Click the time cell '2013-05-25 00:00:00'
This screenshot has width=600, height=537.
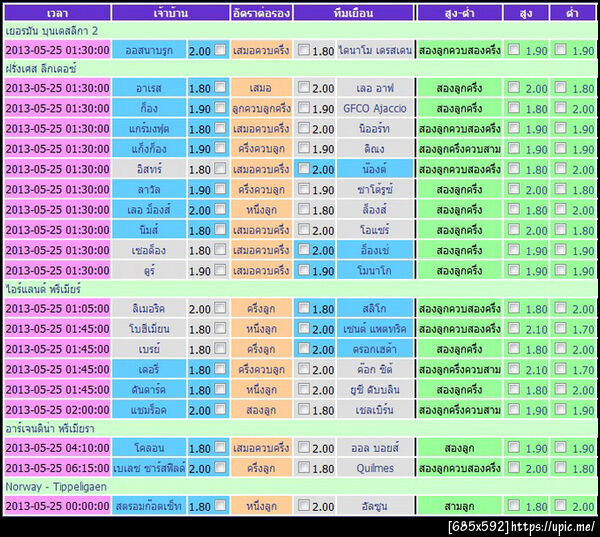tap(57, 506)
